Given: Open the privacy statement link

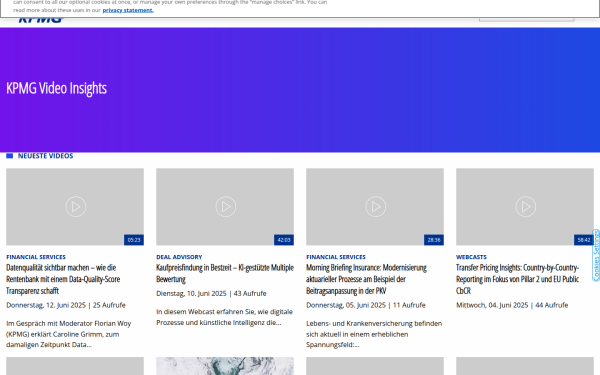Looking at the screenshot, I should coord(128,10).
